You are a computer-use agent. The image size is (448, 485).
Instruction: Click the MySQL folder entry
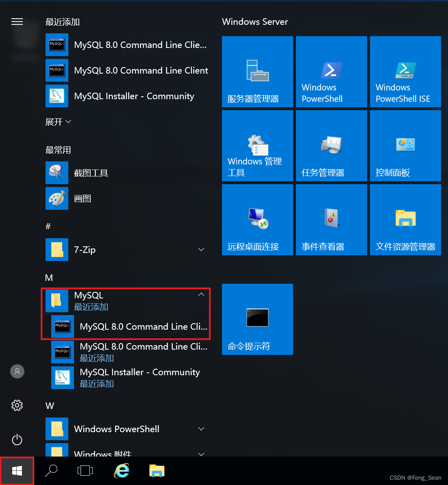point(127,301)
